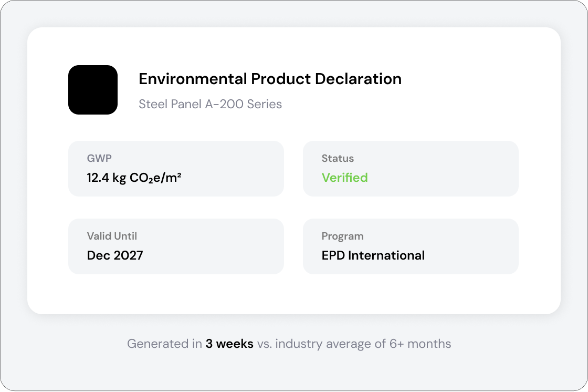Select the 12.4 kg CO₂e/m² value
Screen dimensions: 588x392
click(x=134, y=178)
